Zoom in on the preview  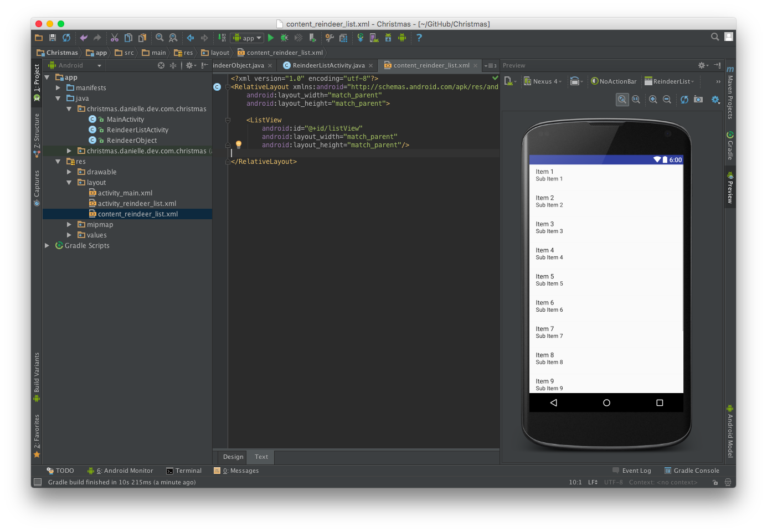(653, 100)
